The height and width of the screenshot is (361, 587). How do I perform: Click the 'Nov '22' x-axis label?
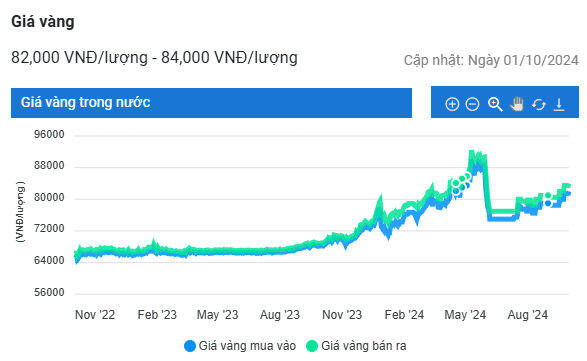(x=95, y=315)
